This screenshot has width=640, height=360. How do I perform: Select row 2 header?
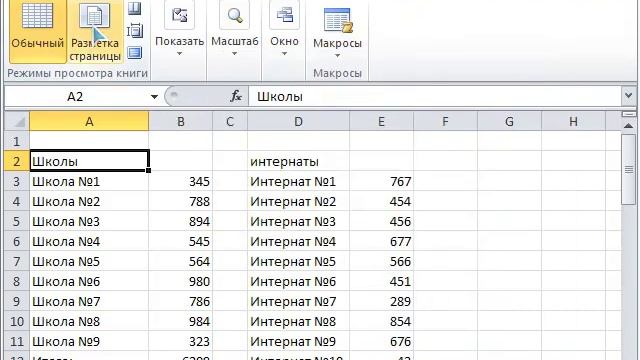(x=17, y=161)
